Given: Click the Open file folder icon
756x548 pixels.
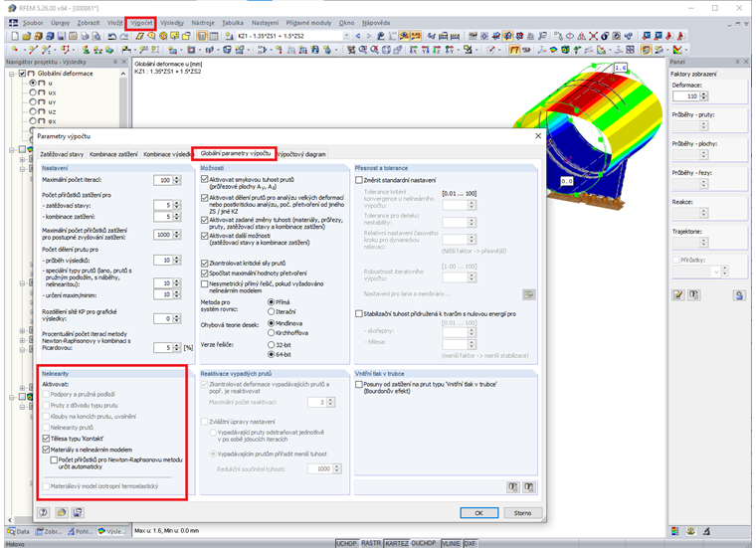Looking at the screenshot, I should (27, 36).
